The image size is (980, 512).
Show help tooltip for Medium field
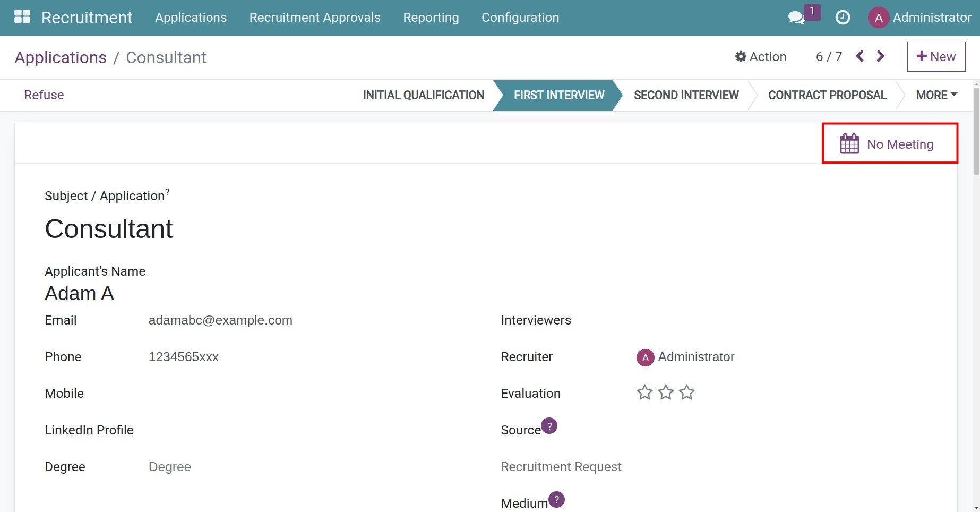pos(556,499)
